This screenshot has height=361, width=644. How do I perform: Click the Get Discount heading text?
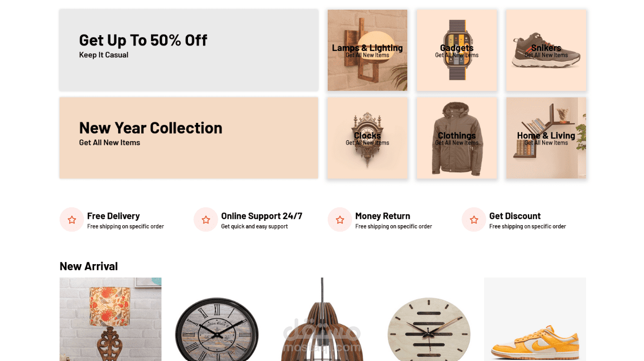(515, 216)
